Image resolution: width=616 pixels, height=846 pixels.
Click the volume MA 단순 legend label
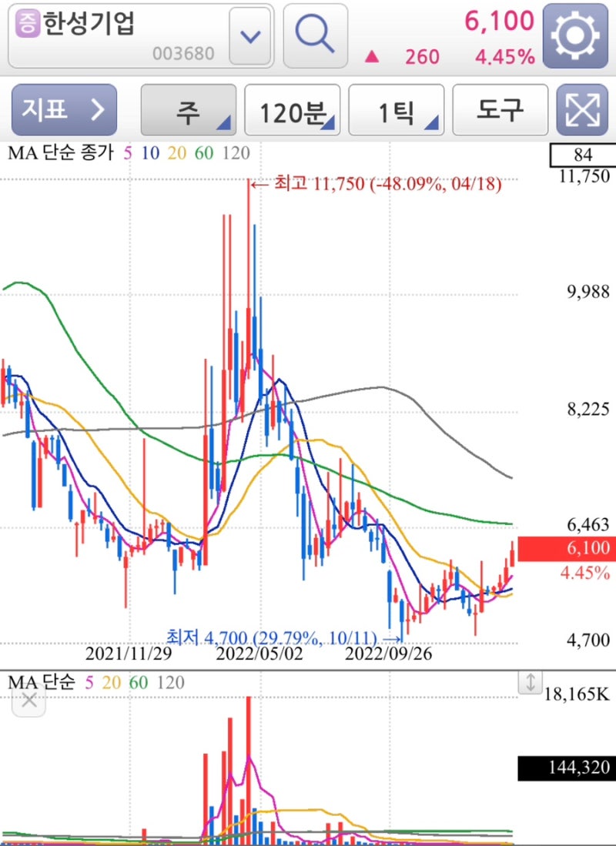pyautogui.click(x=42, y=683)
